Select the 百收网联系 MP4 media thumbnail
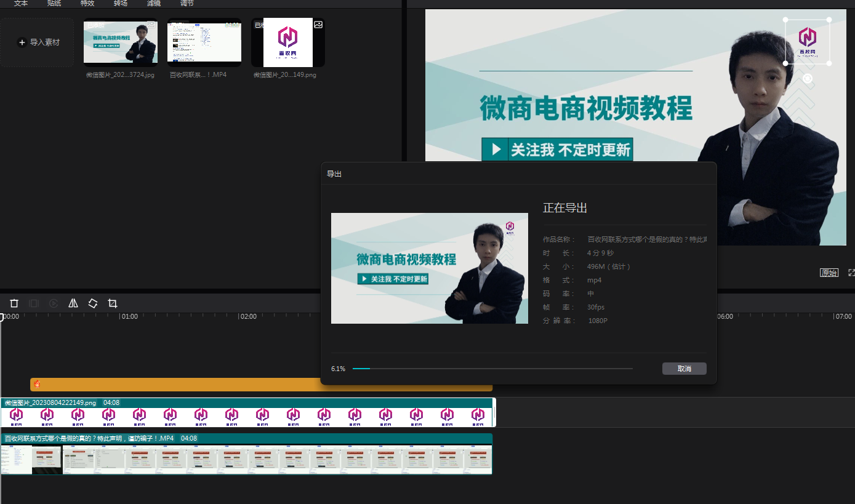 [204, 42]
